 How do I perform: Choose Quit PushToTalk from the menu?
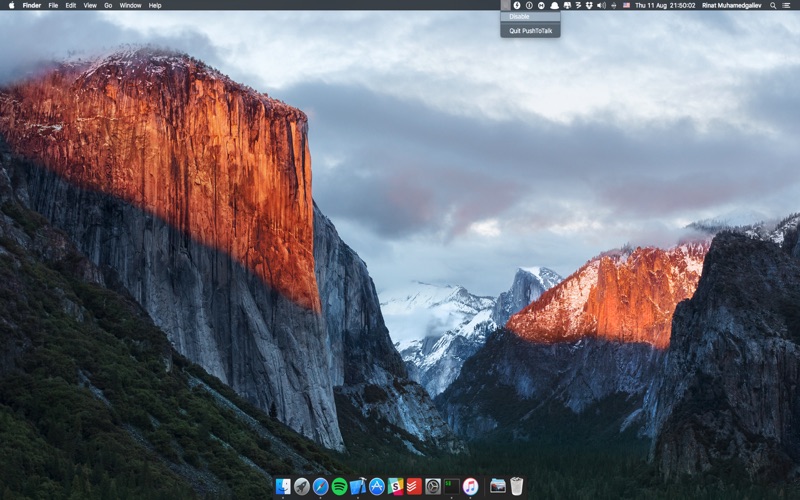(x=529, y=31)
